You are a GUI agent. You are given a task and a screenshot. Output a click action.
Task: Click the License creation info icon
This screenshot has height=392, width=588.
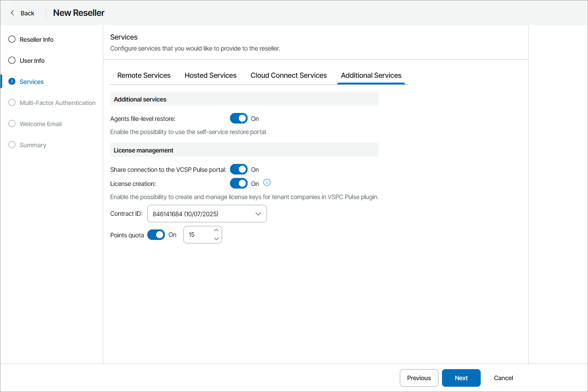[x=267, y=182]
